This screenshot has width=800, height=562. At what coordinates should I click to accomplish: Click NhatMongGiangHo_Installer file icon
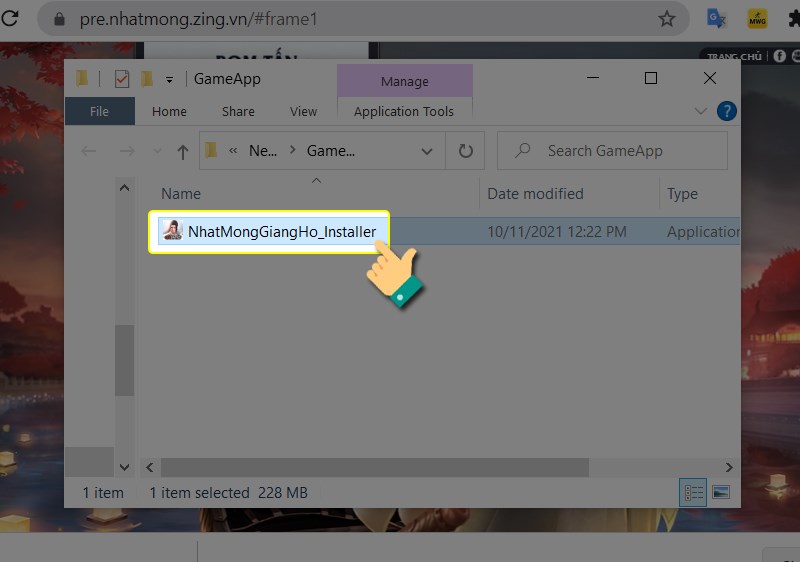coord(172,231)
